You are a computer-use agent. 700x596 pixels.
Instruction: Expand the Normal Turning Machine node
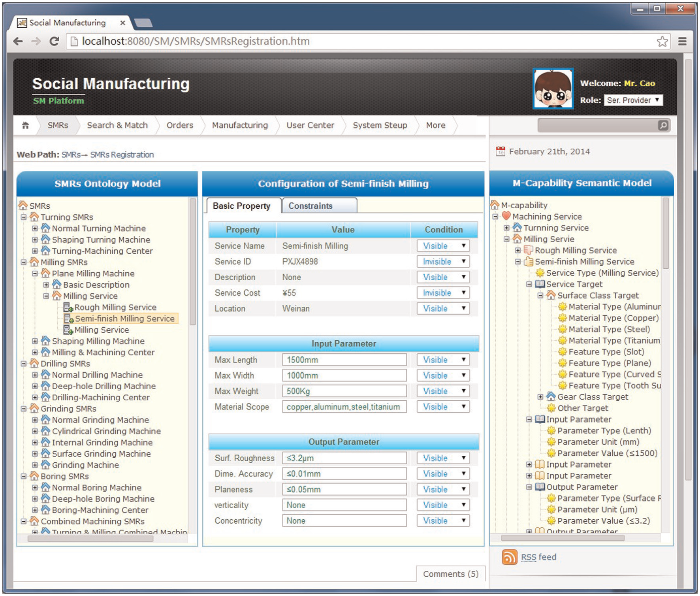coord(35,228)
